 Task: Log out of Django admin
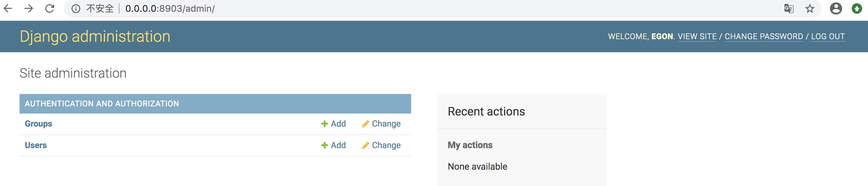828,37
